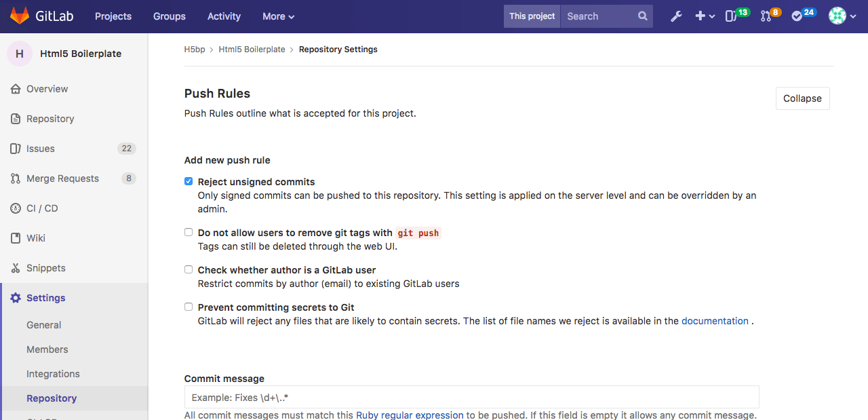Uncheck Reject unsigned commits
868x420 pixels.
coord(189,181)
